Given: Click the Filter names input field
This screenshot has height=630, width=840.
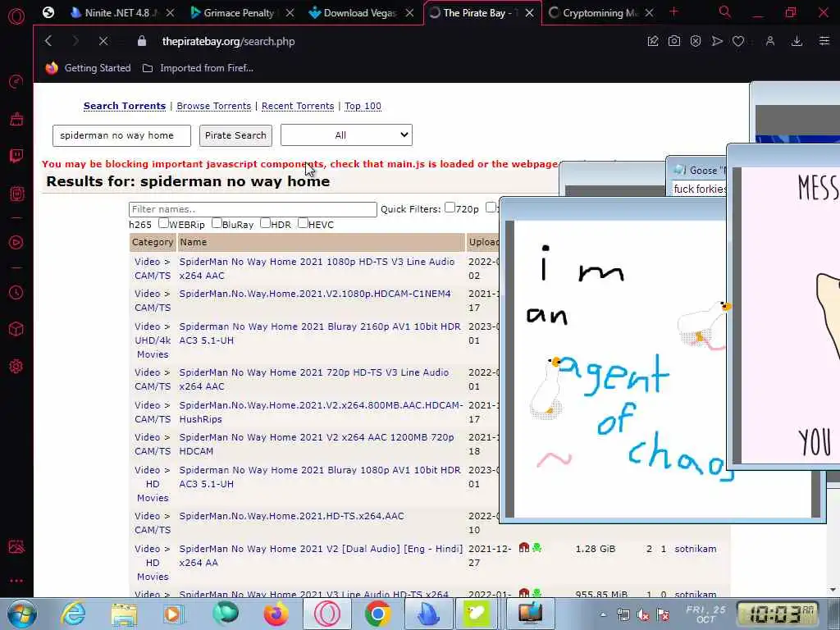Looking at the screenshot, I should click(x=253, y=209).
